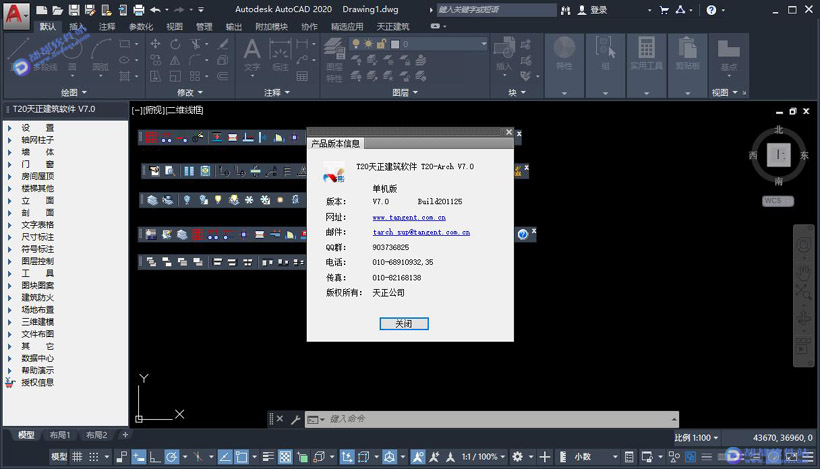This screenshot has height=469, width=820.
Task: Toggle polar tracking in status bar
Action: (172, 457)
